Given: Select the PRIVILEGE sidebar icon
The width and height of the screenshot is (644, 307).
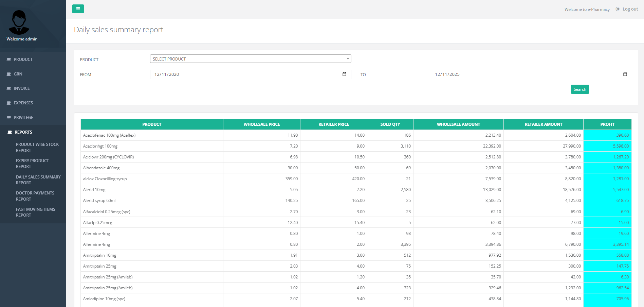Looking at the screenshot, I should 9,117.
